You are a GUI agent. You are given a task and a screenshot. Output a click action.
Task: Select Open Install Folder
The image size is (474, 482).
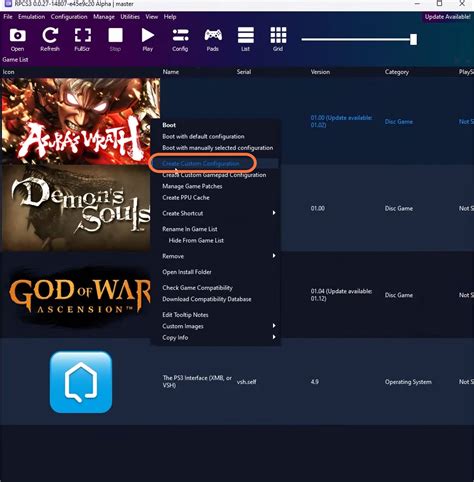pos(187,272)
